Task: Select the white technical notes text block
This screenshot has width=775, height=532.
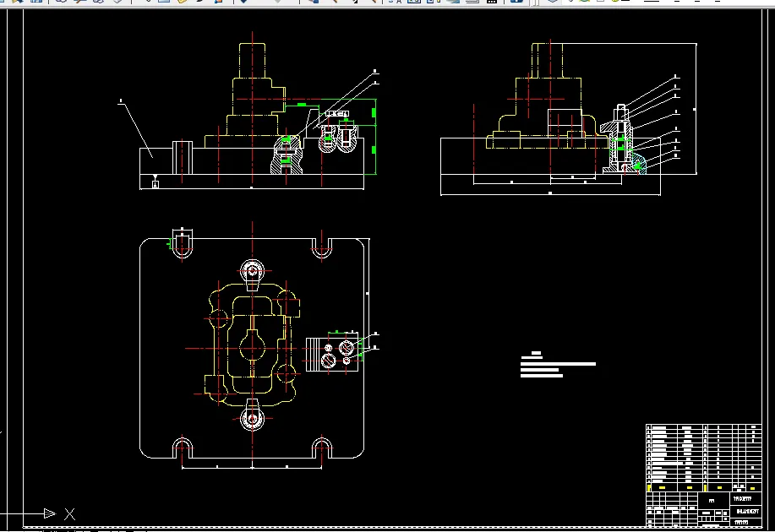Action: click(x=558, y=365)
